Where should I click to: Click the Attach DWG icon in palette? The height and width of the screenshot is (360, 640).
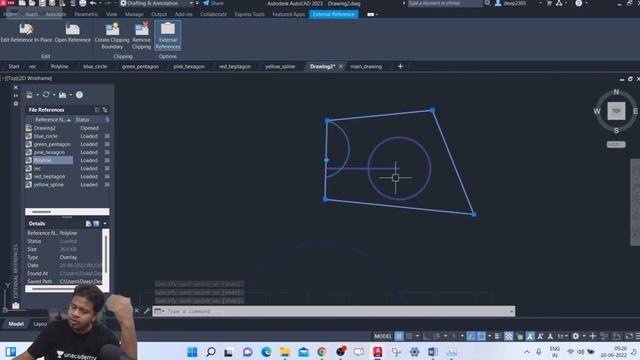tap(29, 95)
